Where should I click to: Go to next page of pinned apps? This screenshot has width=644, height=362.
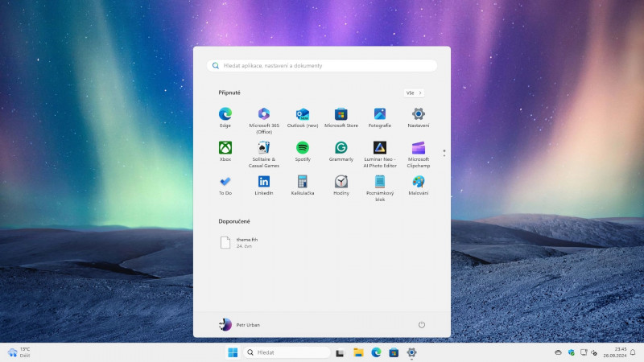(x=444, y=154)
